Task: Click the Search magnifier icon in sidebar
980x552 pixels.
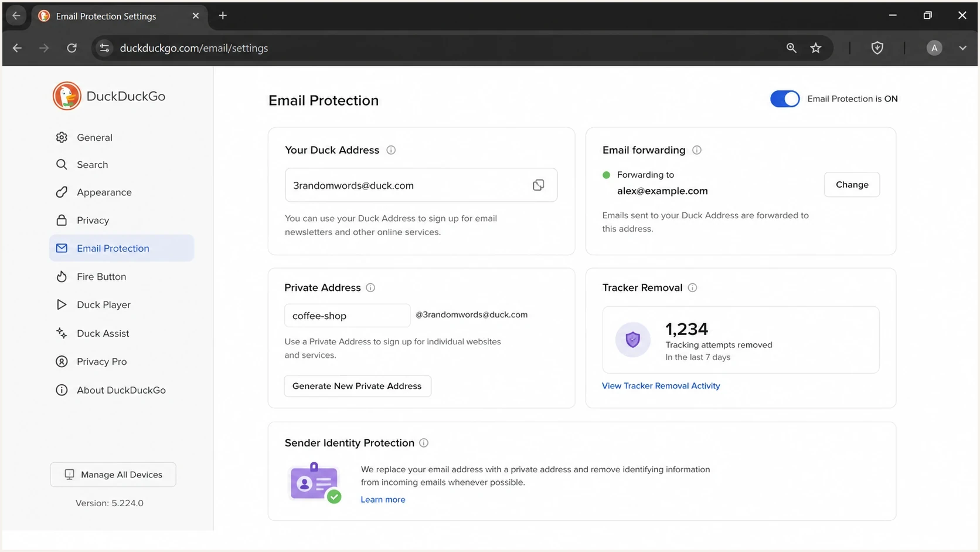Action: (62, 164)
